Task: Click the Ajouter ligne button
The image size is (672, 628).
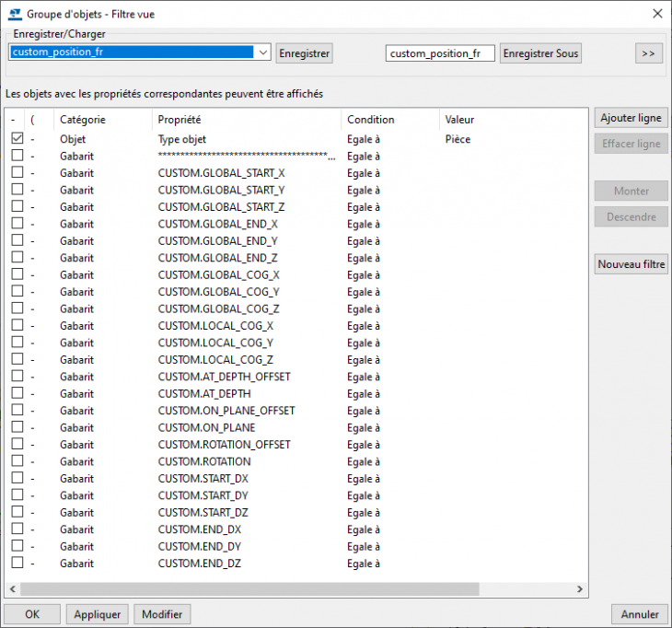Action: click(631, 119)
